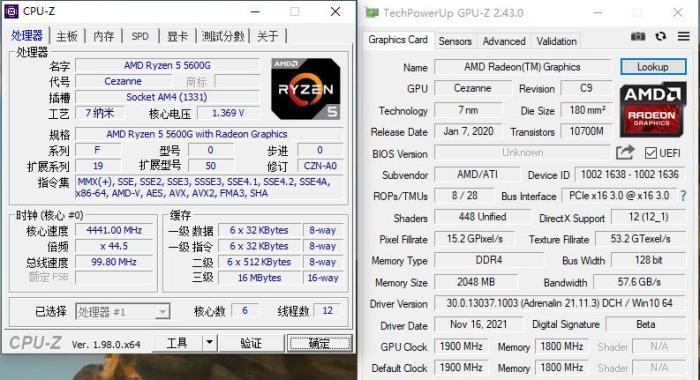Open the Advanced tab in GPU-Z
Image resolution: width=700 pixels, height=380 pixels.
pyautogui.click(x=504, y=41)
